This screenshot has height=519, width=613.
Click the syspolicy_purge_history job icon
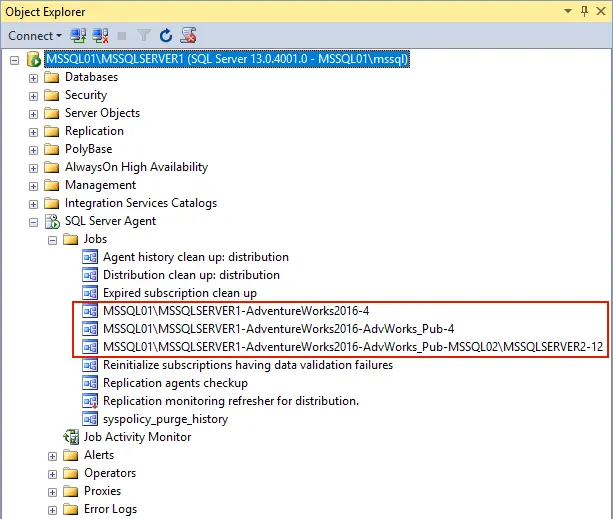[x=90, y=419]
